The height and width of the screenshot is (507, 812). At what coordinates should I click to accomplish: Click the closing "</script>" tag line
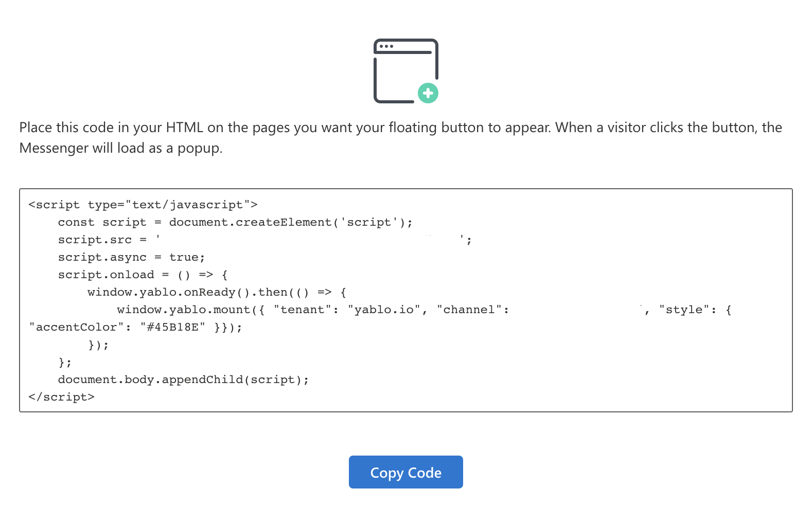click(62, 397)
